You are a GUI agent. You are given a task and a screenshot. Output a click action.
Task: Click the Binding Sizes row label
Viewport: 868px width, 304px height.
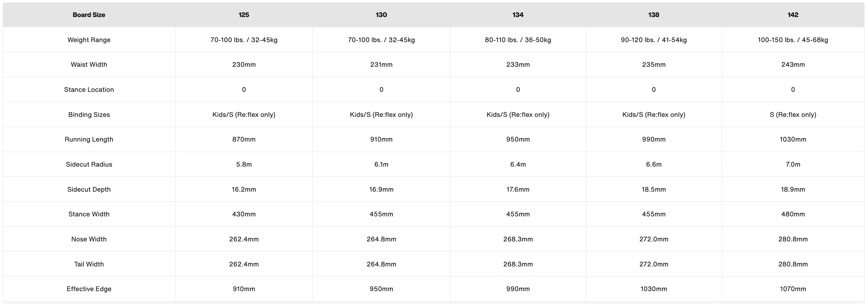(89, 114)
